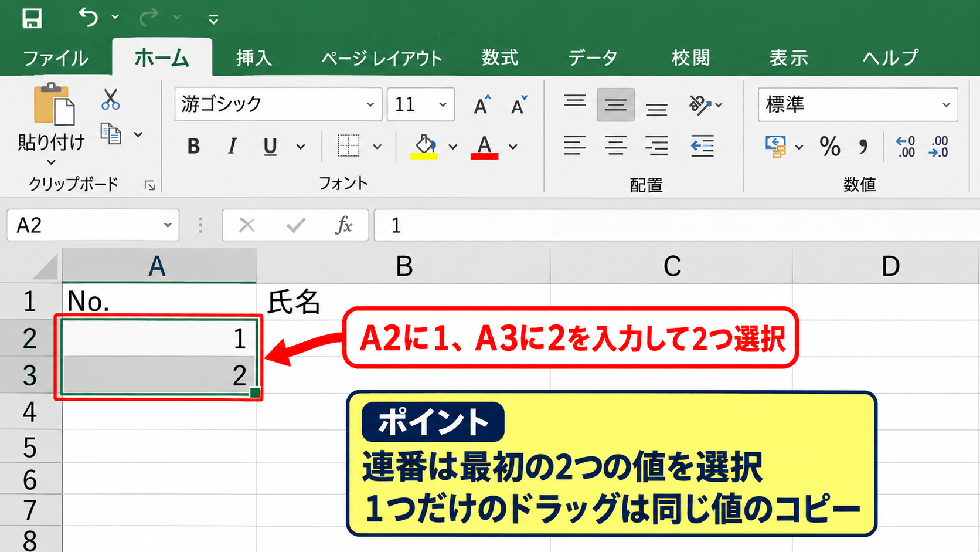
Task: Open the データ tab
Action: pyautogui.click(x=593, y=58)
